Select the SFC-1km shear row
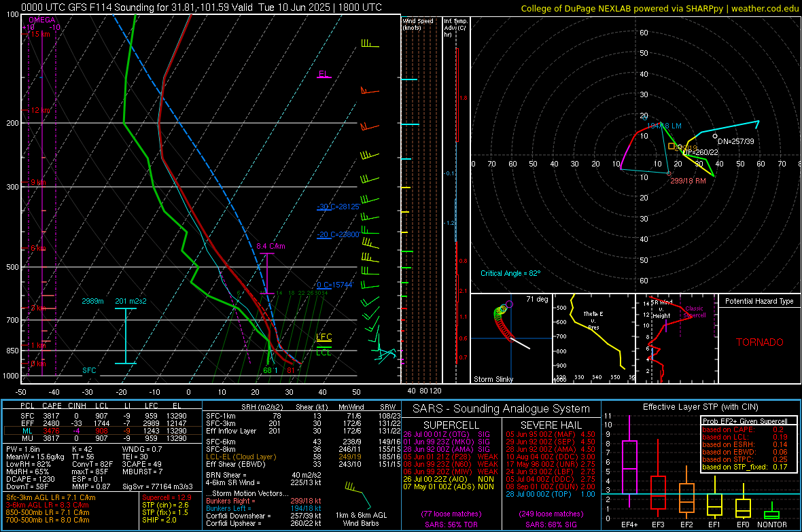Image resolution: width=802 pixels, height=532 pixels. tap(303, 416)
